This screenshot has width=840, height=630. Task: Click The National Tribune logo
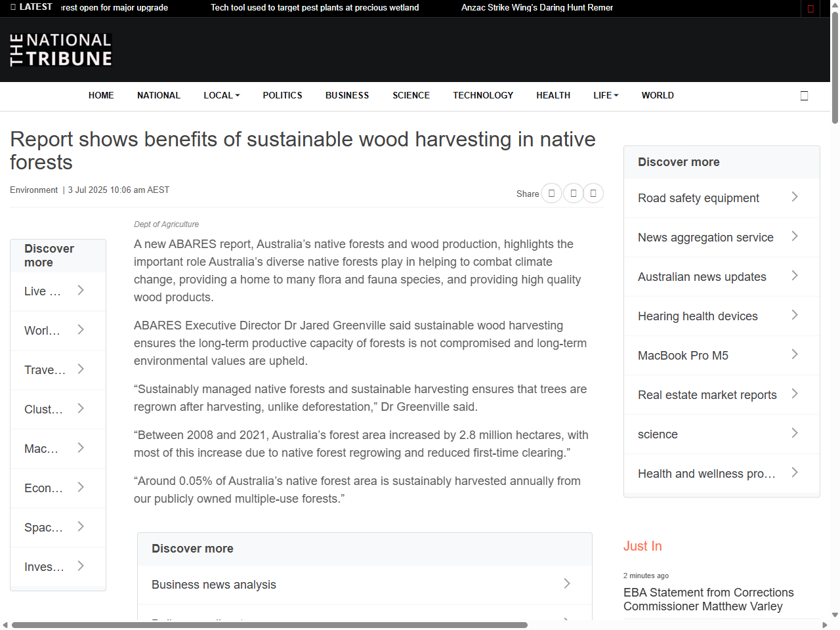tap(61, 50)
